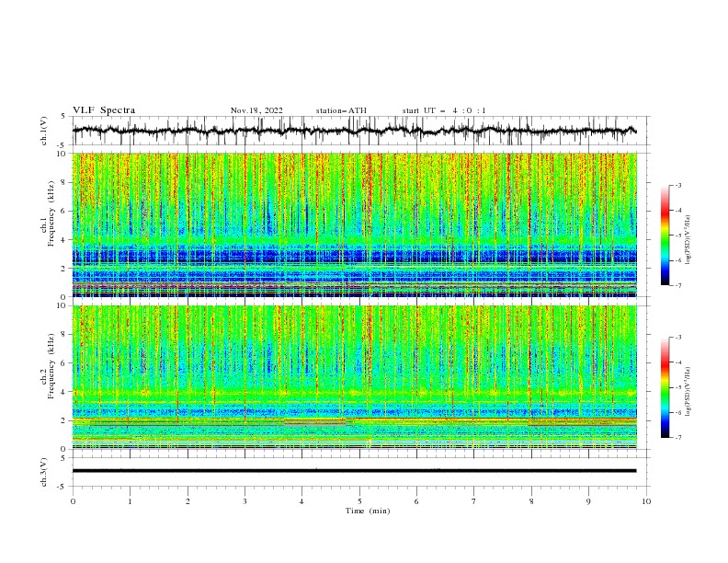728x563 pixels.
Task: Click the "5" tick on the ch.1(V) axis
Action: click(x=64, y=117)
